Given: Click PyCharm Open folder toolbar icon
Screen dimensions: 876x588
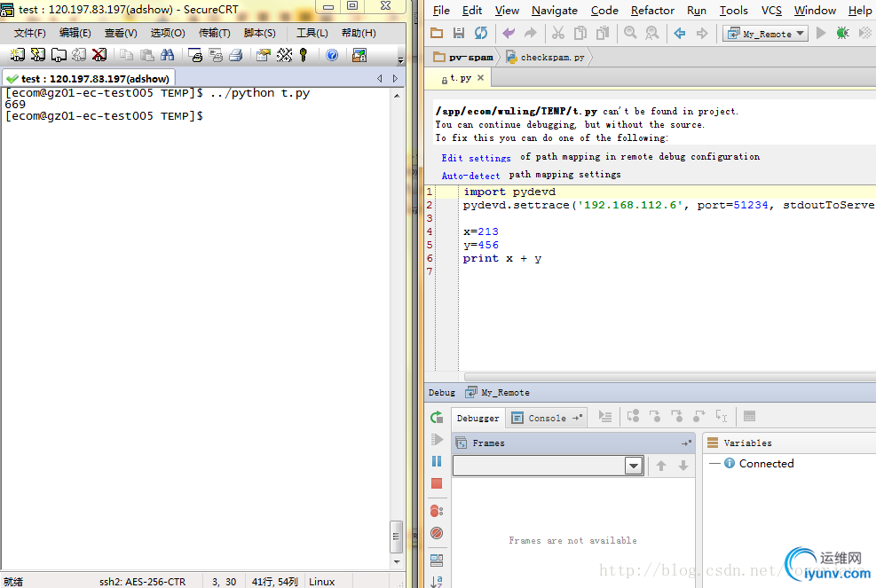Looking at the screenshot, I should [437, 33].
